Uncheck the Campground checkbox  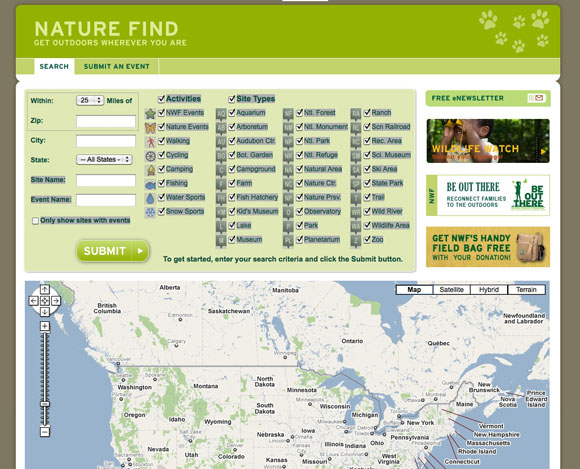click(232, 169)
